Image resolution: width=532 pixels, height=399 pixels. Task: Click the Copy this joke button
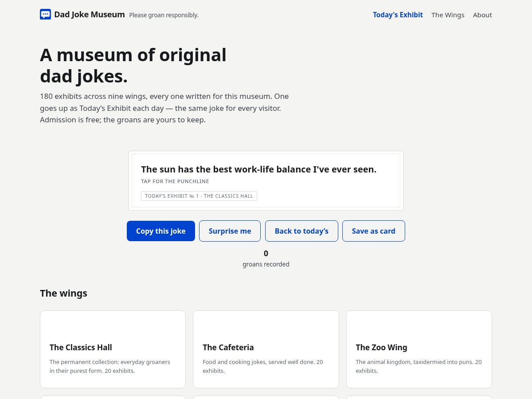coord(161,231)
